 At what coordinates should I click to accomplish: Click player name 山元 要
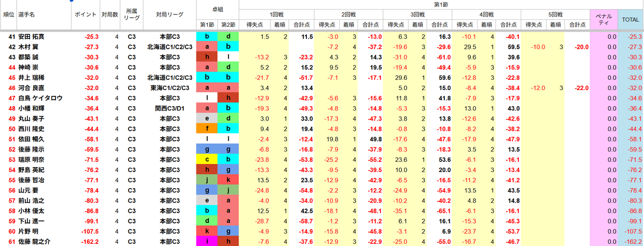(28, 190)
